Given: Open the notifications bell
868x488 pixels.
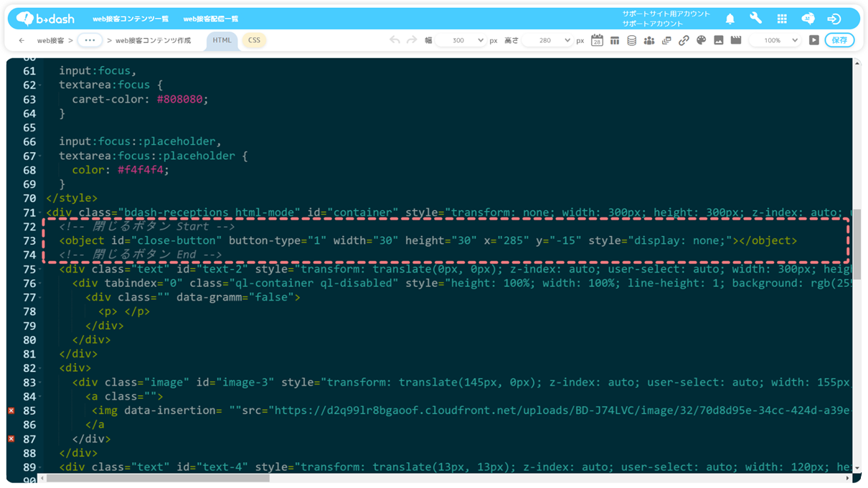Looking at the screenshot, I should [x=730, y=19].
